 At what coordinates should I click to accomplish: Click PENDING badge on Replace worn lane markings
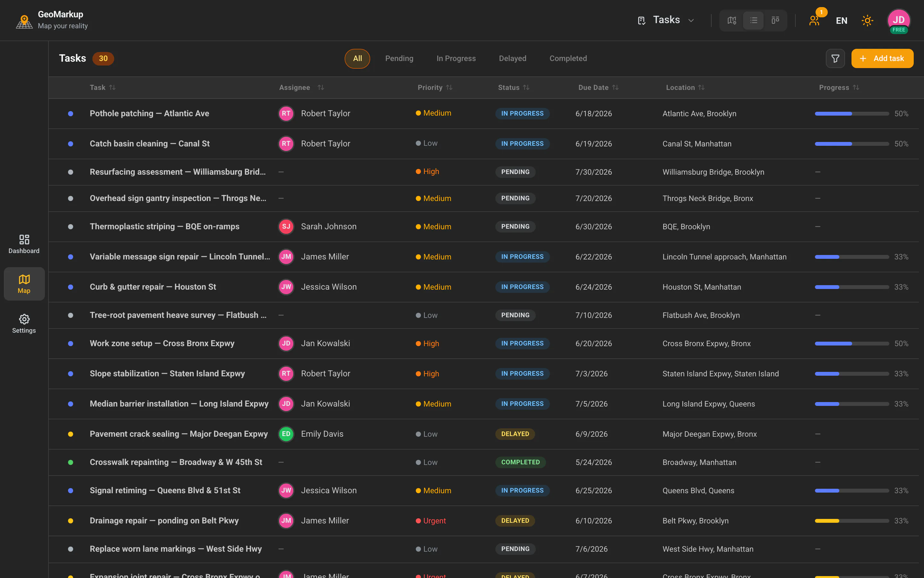(515, 549)
